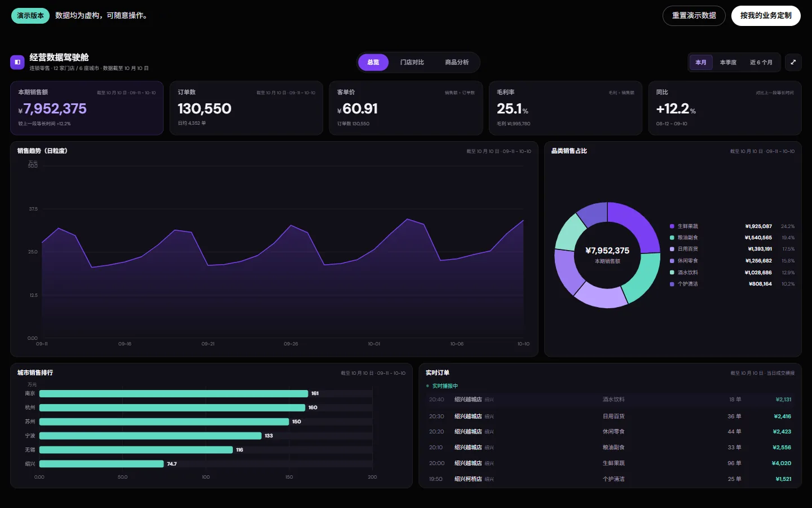
Task: Click the 苏州 bar in city ranking
Action: (x=164, y=422)
